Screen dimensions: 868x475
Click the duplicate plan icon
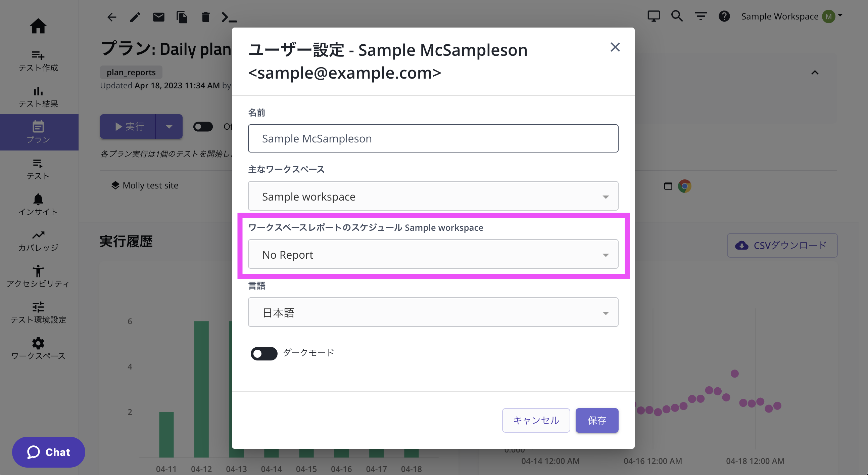pos(182,17)
